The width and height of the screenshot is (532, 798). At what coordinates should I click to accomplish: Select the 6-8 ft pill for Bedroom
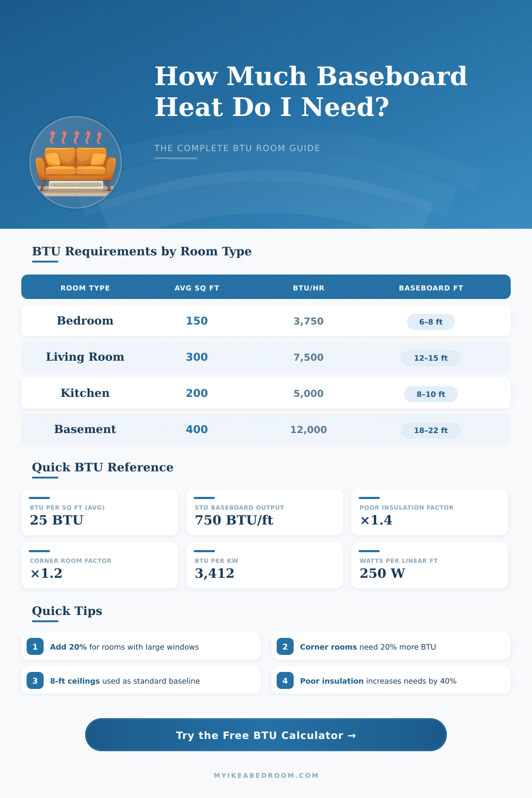[x=431, y=322]
